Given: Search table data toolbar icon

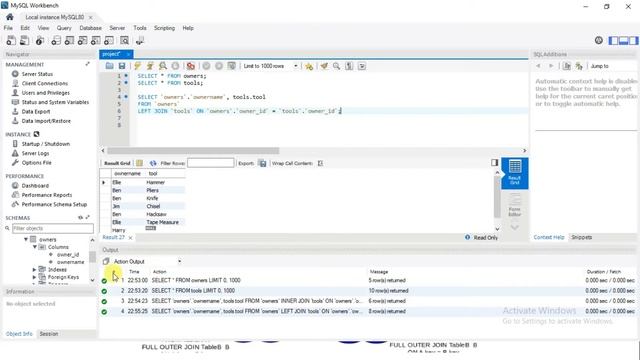Looking at the screenshot, I should pyautogui.click(x=124, y=40).
